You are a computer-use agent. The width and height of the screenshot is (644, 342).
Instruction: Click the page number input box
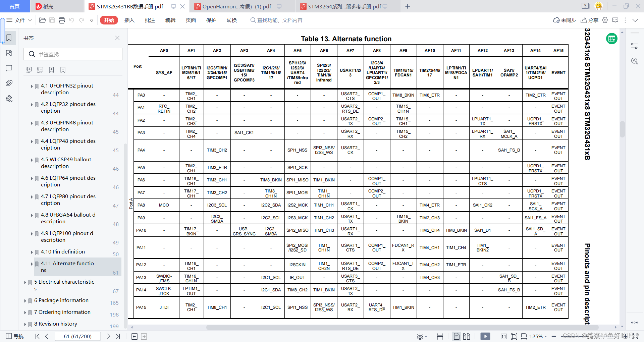[x=77, y=336]
